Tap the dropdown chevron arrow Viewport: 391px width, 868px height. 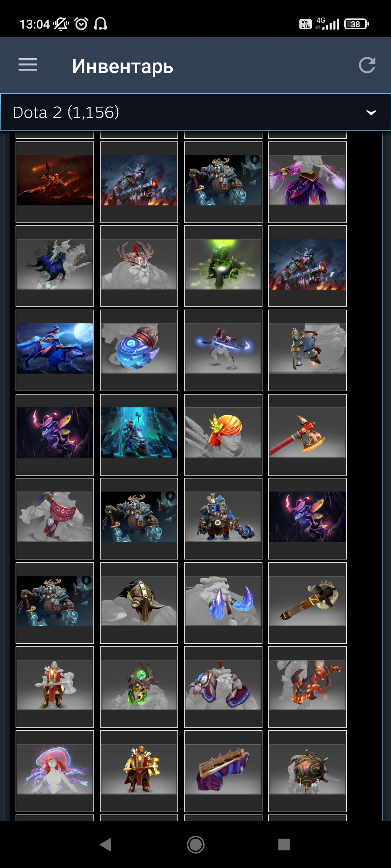tap(371, 112)
